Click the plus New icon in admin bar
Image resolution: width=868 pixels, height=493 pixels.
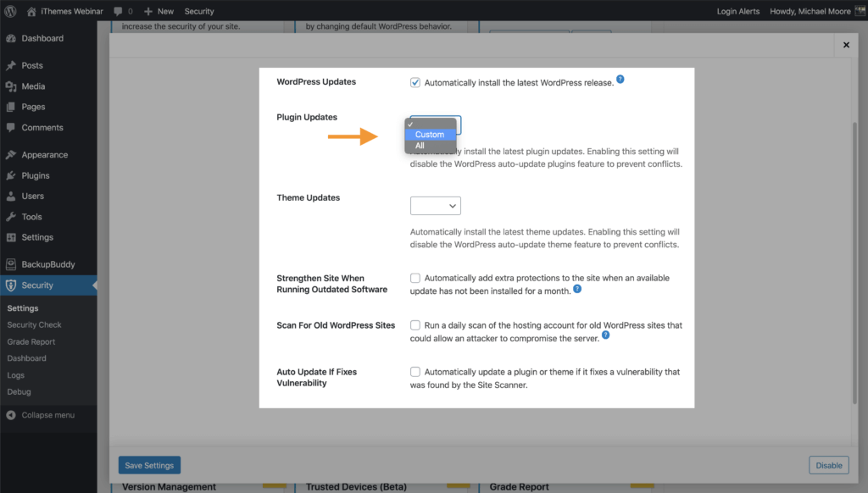click(x=147, y=11)
